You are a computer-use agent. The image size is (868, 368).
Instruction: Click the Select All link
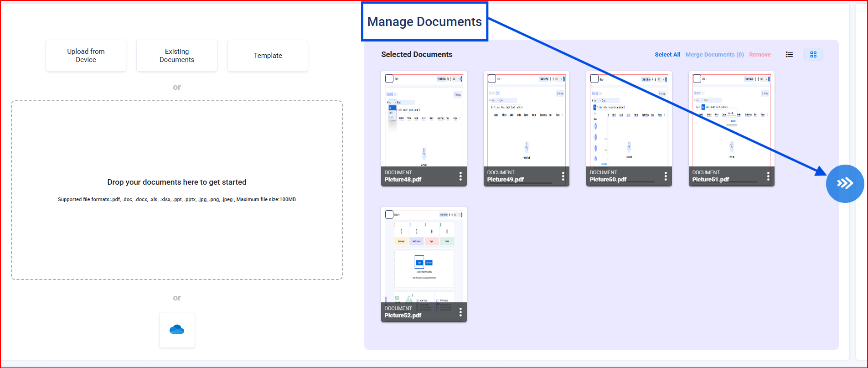pos(667,55)
